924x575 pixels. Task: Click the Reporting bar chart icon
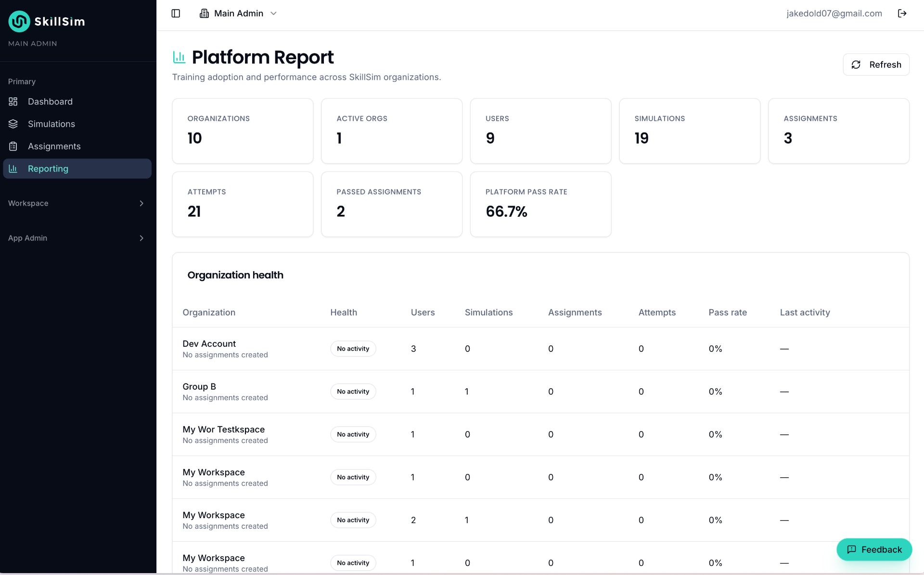click(13, 169)
